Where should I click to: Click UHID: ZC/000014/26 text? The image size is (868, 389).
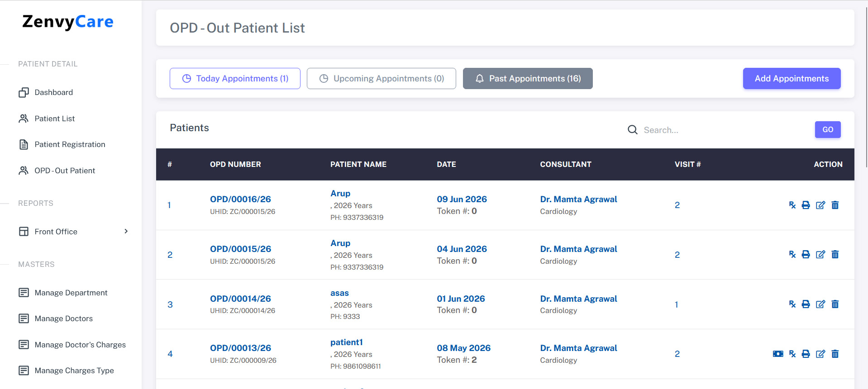(x=243, y=311)
